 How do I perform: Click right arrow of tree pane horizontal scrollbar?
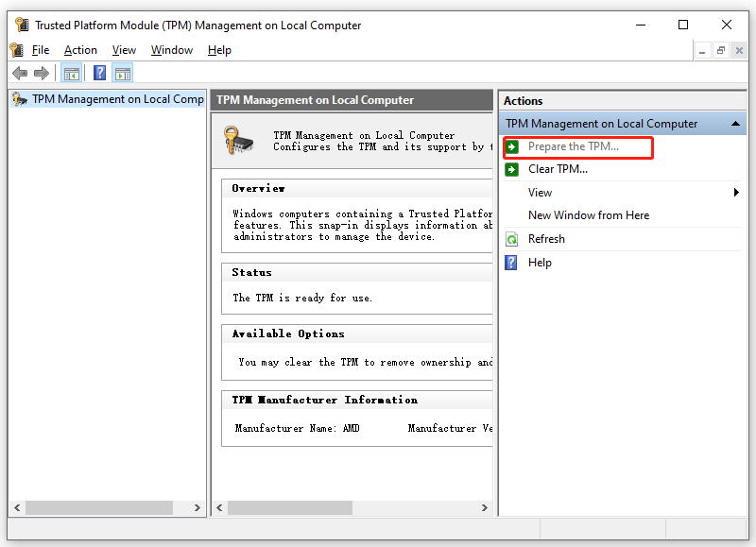click(x=198, y=507)
